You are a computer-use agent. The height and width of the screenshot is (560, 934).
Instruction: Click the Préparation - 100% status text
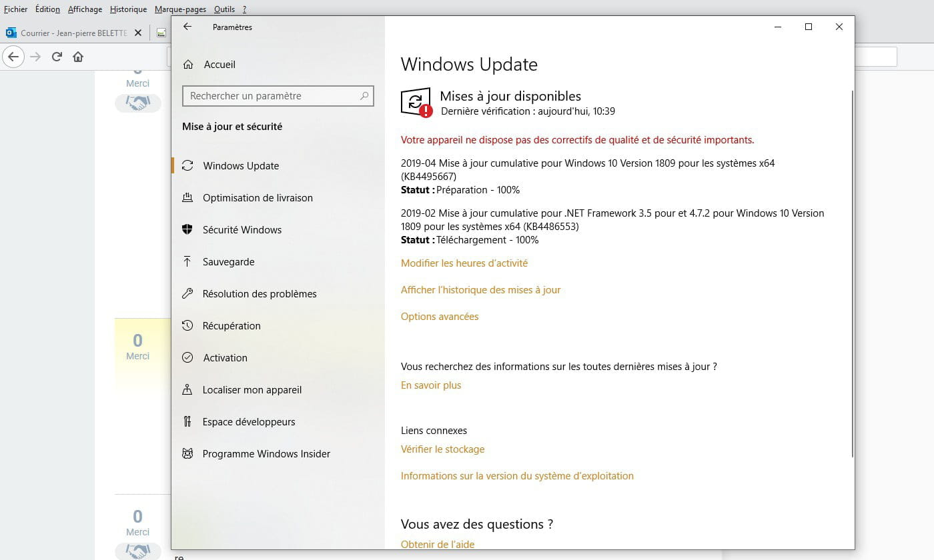(x=478, y=190)
